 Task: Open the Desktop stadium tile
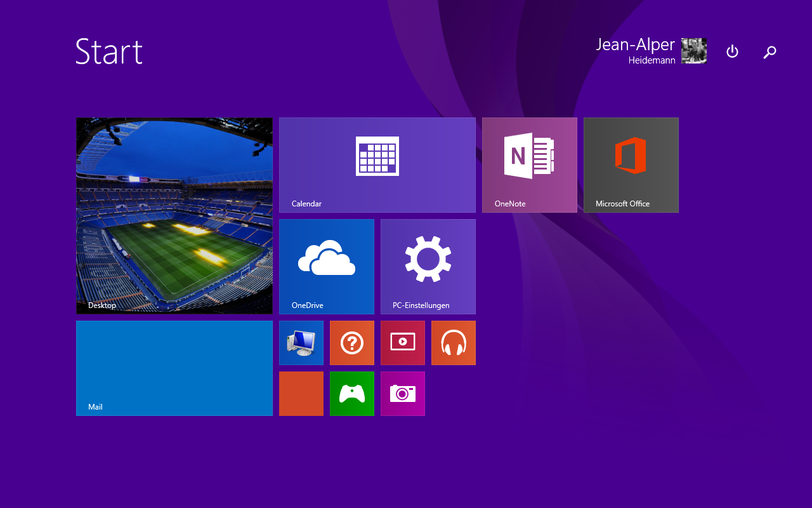(x=174, y=216)
